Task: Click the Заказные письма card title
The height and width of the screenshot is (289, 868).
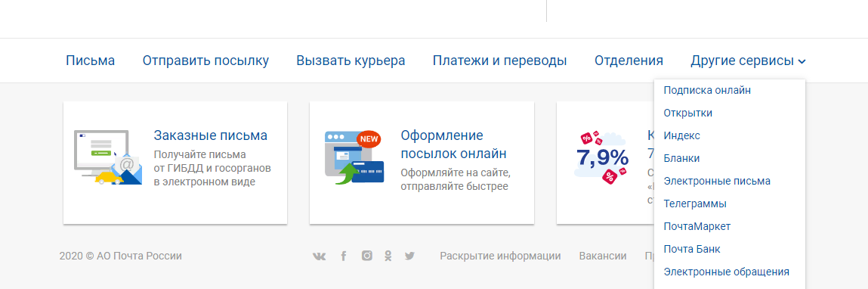Action: (x=210, y=135)
